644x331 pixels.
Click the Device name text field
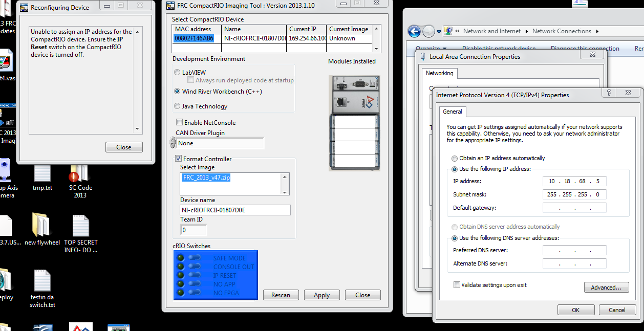235,210
